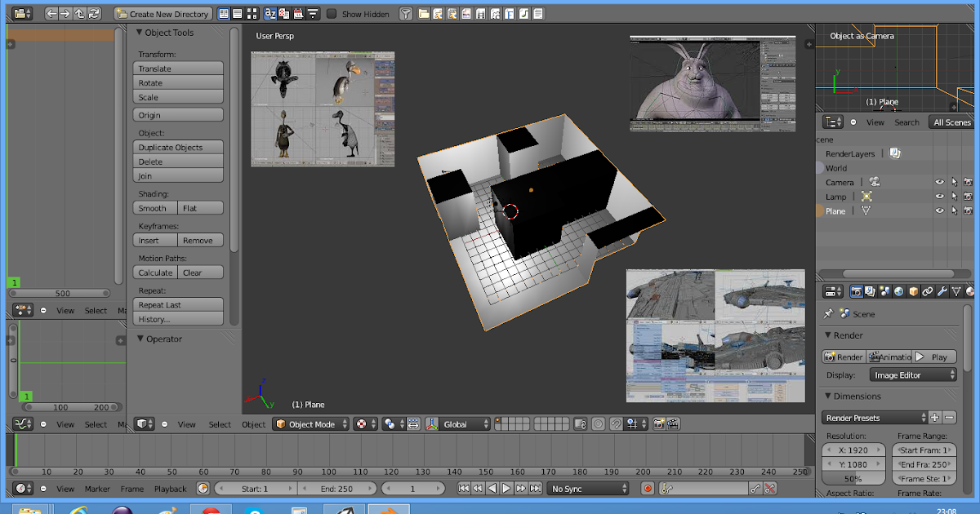Click the OpenGL render camera icon in viewport header

pos(658,424)
